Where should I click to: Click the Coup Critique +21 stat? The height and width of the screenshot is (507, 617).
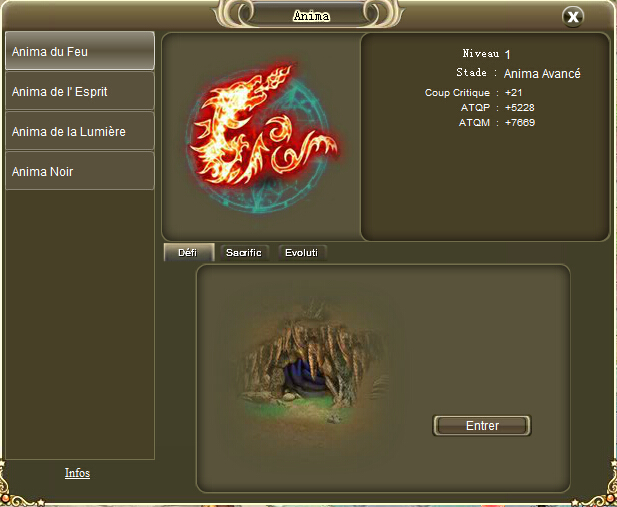pyautogui.click(x=473, y=93)
